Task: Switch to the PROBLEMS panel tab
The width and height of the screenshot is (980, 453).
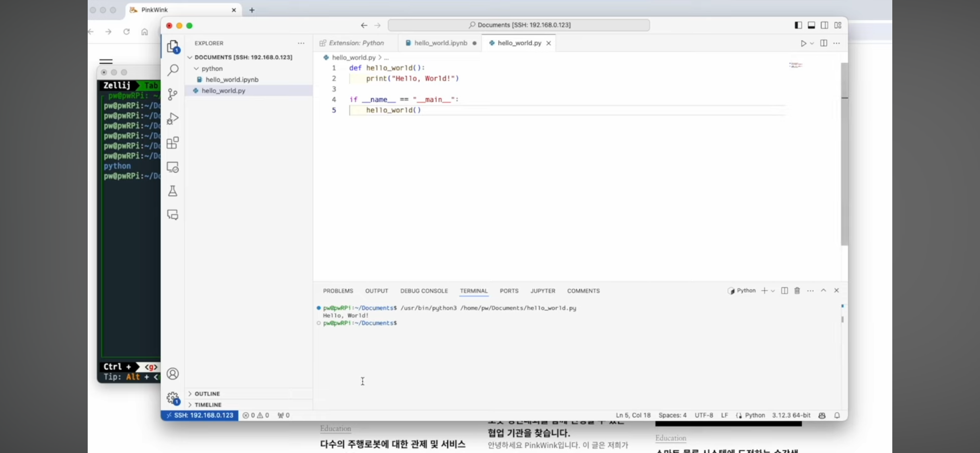Action: pos(338,291)
